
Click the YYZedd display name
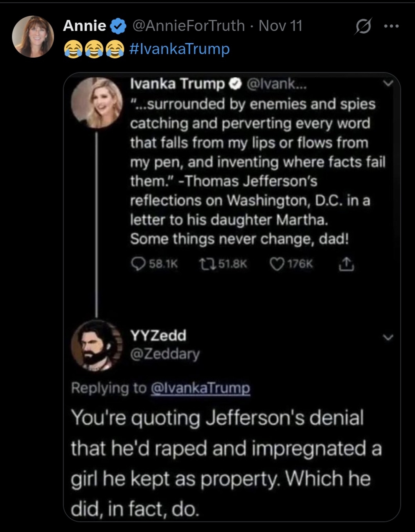point(158,336)
